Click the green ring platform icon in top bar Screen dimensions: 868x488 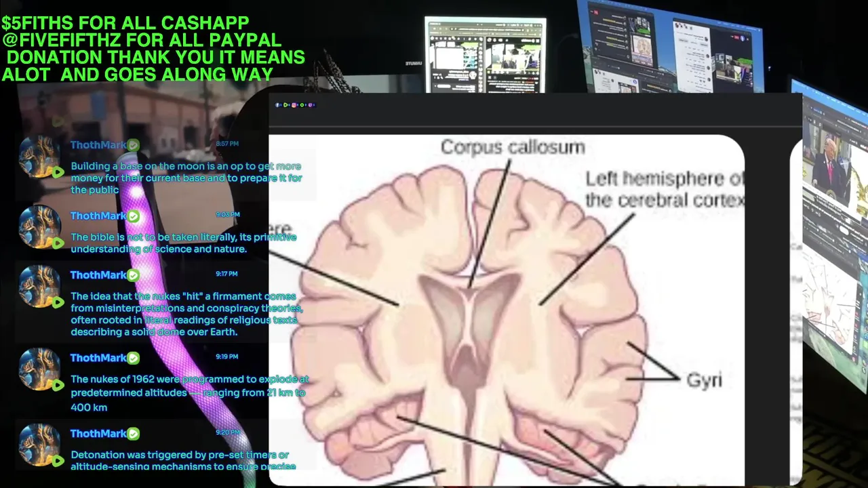(x=302, y=105)
